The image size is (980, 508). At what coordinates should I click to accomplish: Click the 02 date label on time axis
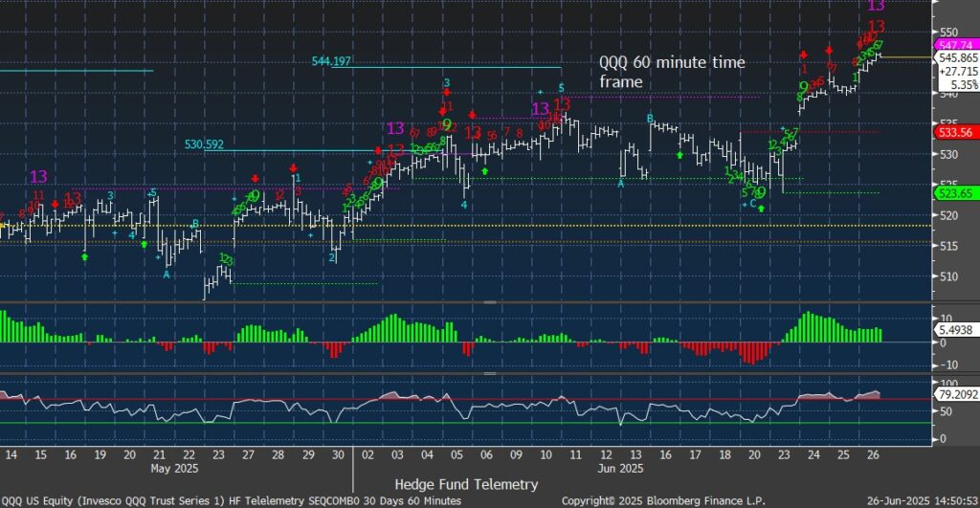tap(367, 454)
